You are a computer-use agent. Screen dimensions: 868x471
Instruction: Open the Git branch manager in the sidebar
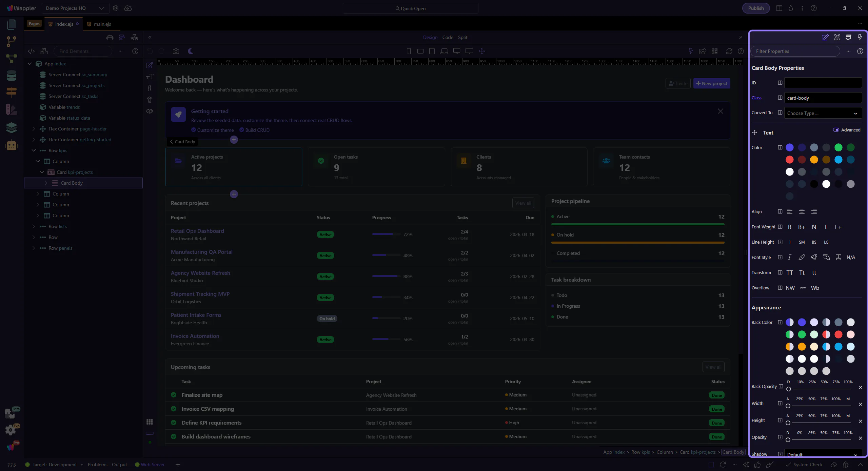pyautogui.click(x=11, y=41)
